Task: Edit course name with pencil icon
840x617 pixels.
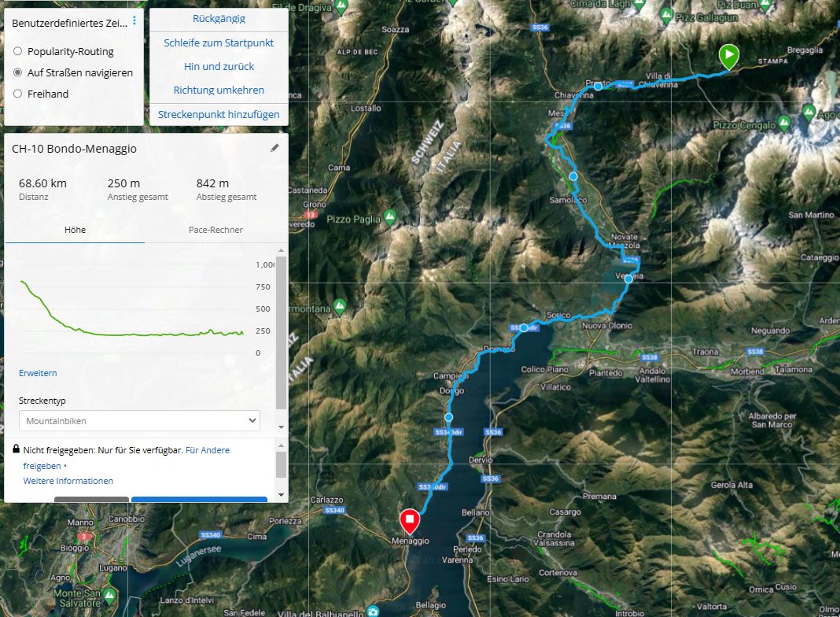Action: coord(274,148)
